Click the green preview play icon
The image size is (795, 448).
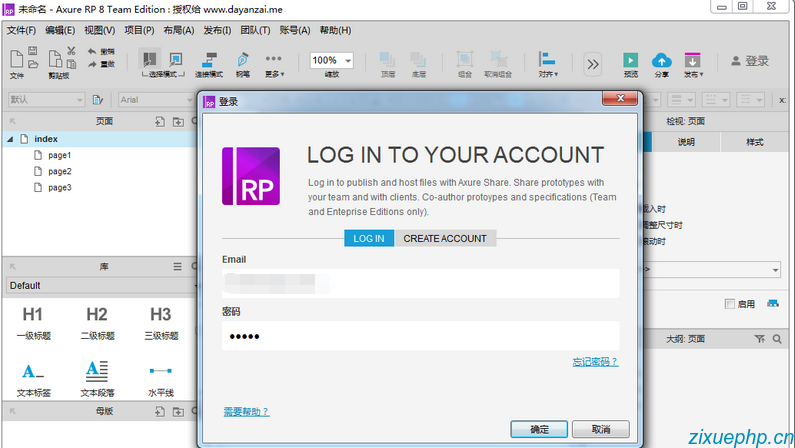[631, 60]
